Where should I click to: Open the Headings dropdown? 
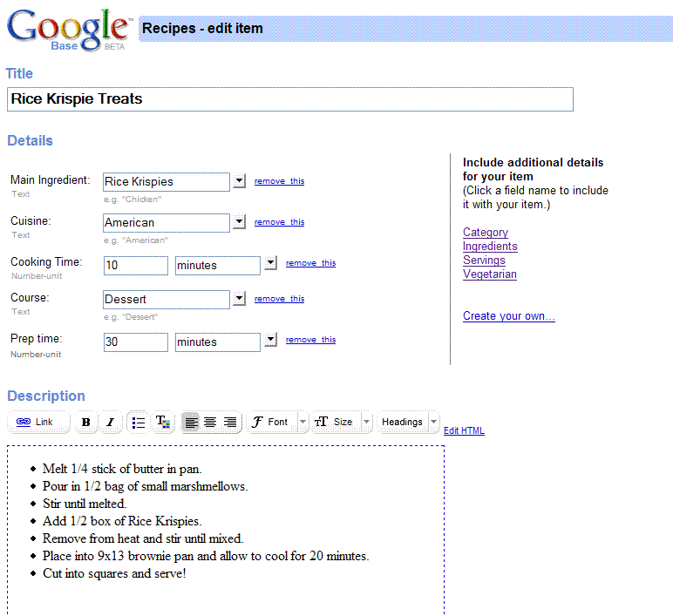tap(408, 422)
